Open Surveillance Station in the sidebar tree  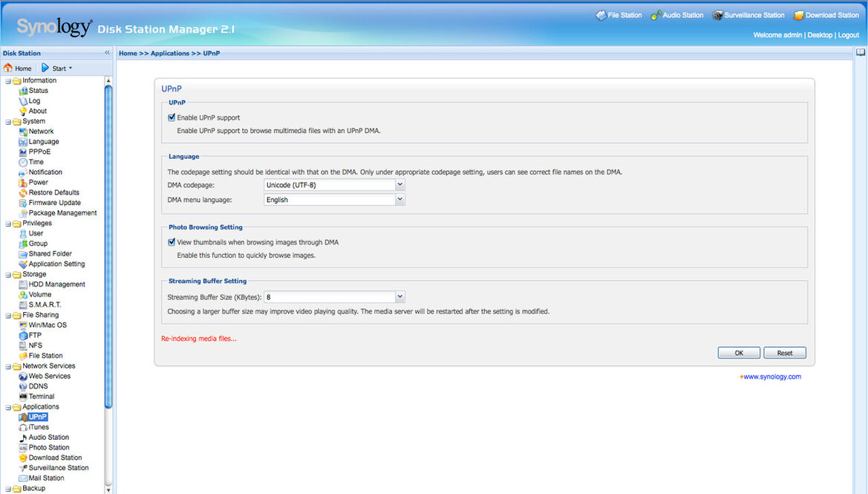click(58, 468)
